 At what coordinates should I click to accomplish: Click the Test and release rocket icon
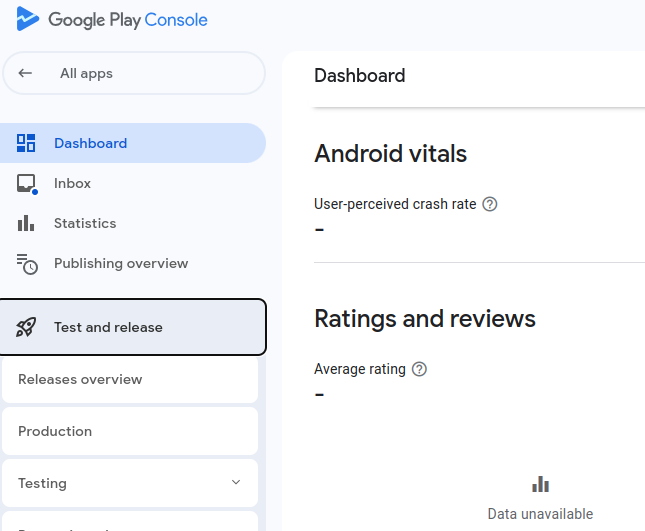click(x=26, y=327)
